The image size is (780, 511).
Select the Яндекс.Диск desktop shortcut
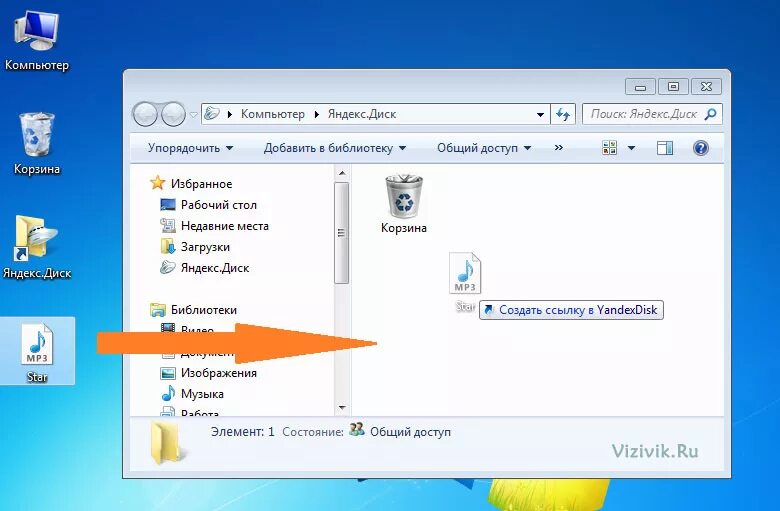click(x=37, y=247)
